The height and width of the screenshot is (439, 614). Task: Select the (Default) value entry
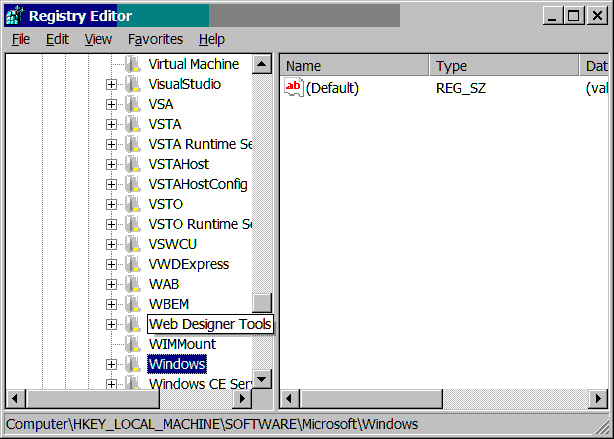[332, 88]
